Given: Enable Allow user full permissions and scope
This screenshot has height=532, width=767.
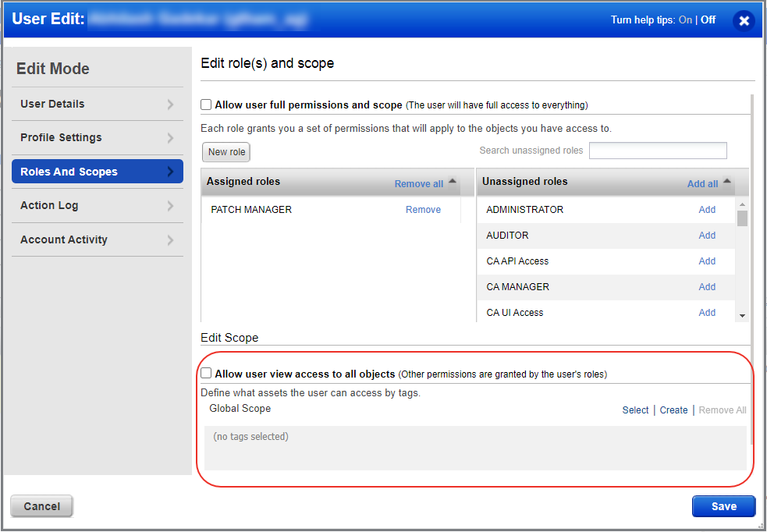Looking at the screenshot, I should click(207, 105).
